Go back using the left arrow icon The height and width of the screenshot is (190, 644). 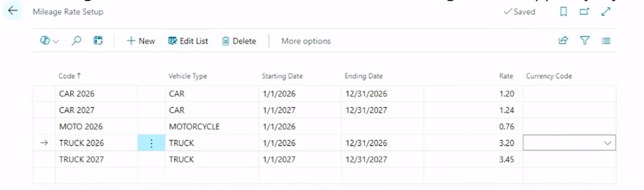point(12,11)
